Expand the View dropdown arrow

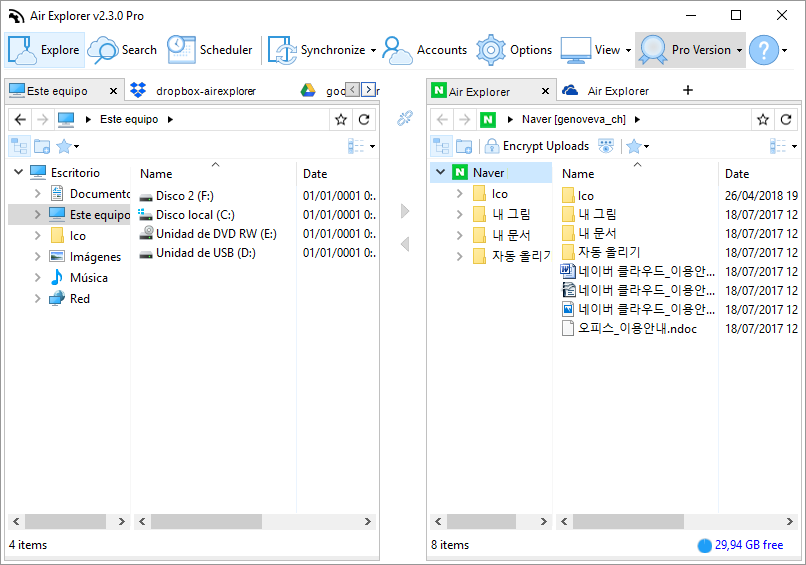click(x=628, y=50)
